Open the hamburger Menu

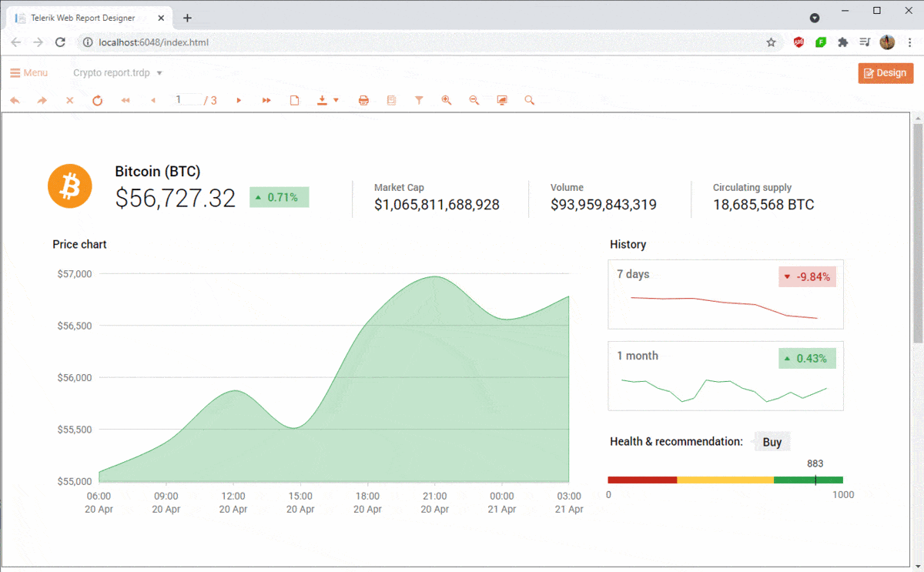(28, 73)
